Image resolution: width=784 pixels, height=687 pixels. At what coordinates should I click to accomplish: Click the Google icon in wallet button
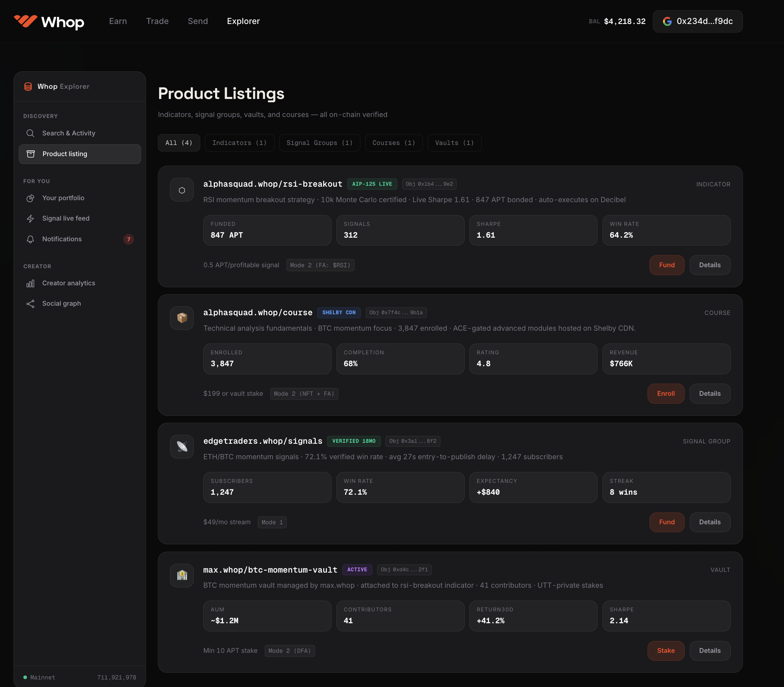667,21
